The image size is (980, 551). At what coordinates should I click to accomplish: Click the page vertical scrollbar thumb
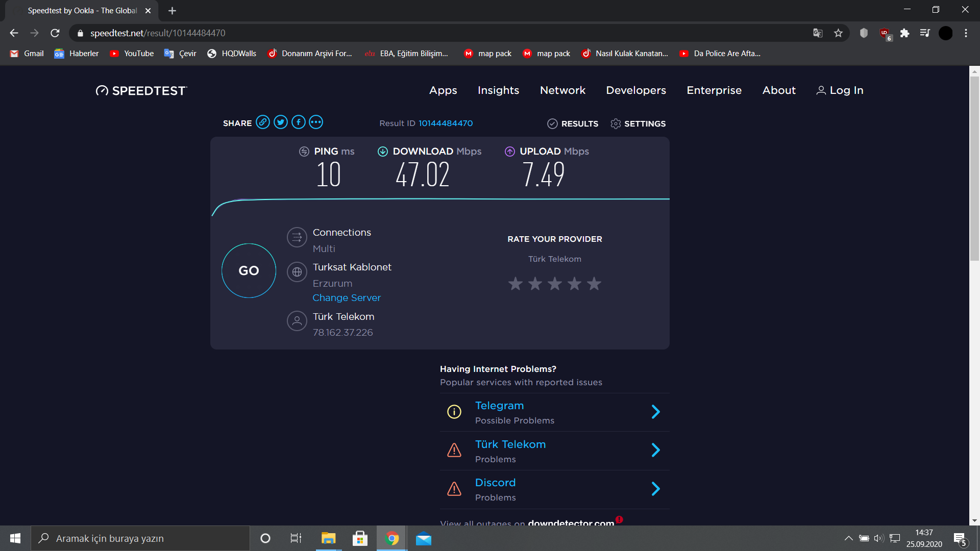pos(974,168)
